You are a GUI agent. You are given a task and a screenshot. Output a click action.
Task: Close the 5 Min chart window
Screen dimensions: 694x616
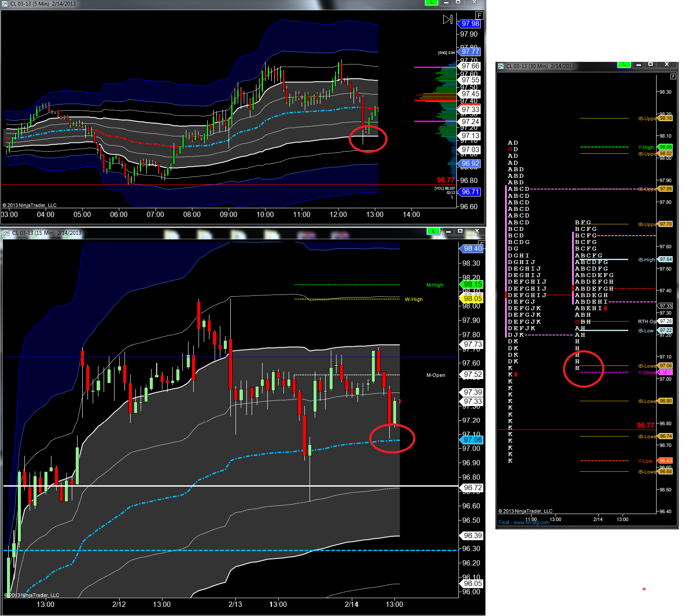click(x=475, y=3)
